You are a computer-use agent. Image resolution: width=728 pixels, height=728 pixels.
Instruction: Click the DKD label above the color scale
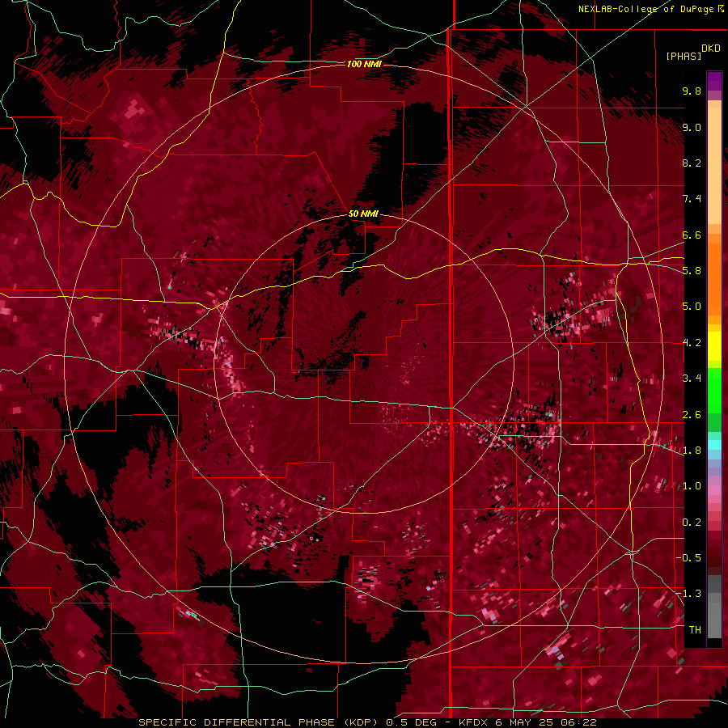pos(710,49)
